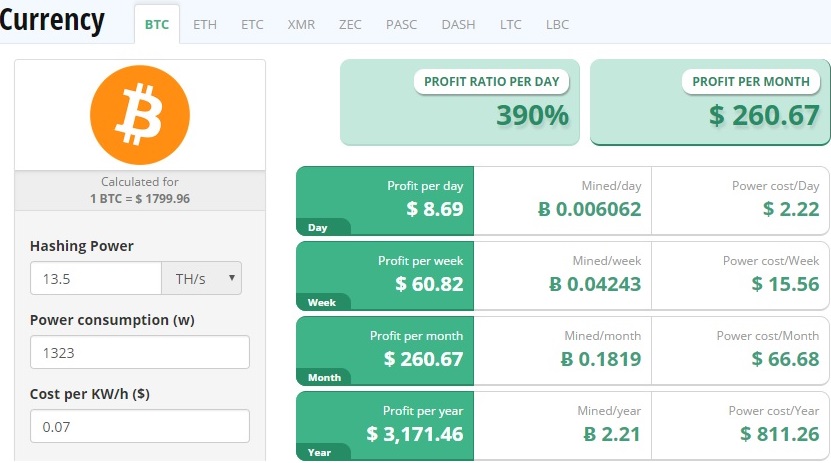Focus the Power consumption input field
Screen dimensions: 831x463
coord(139,352)
